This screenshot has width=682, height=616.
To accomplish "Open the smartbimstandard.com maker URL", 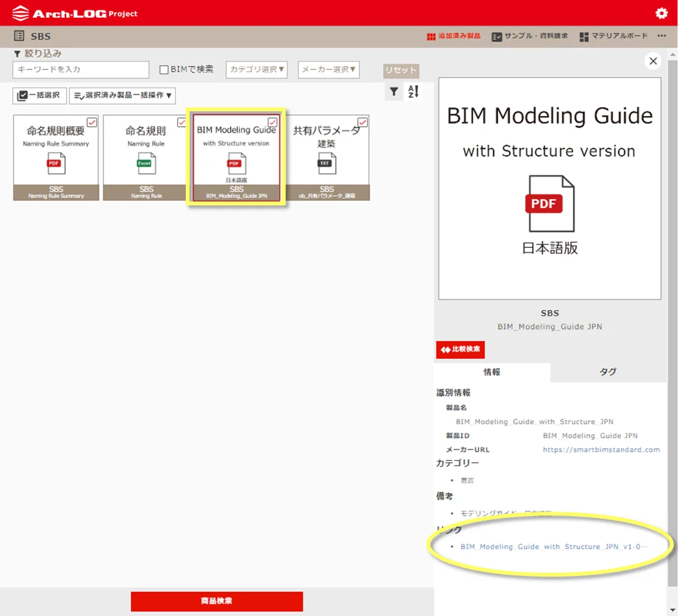I will (601, 449).
